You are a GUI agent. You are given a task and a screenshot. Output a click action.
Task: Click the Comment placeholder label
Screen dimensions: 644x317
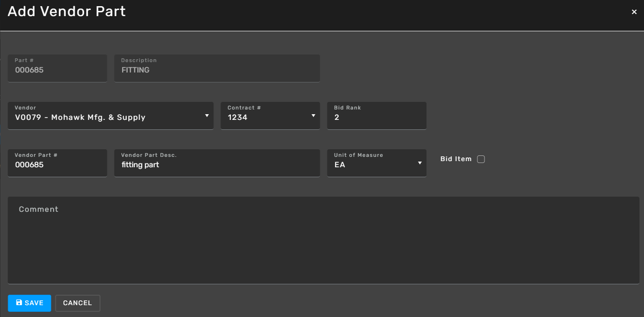[x=39, y=209]
